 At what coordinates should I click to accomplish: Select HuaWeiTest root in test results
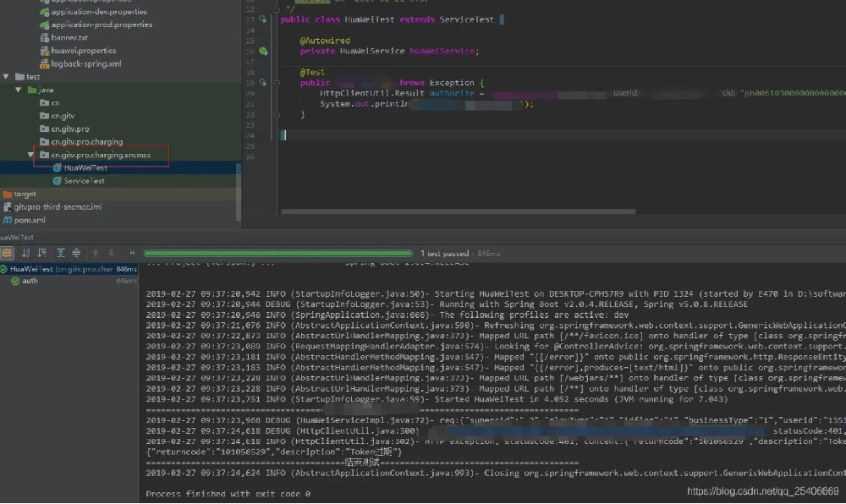point(69,268)
